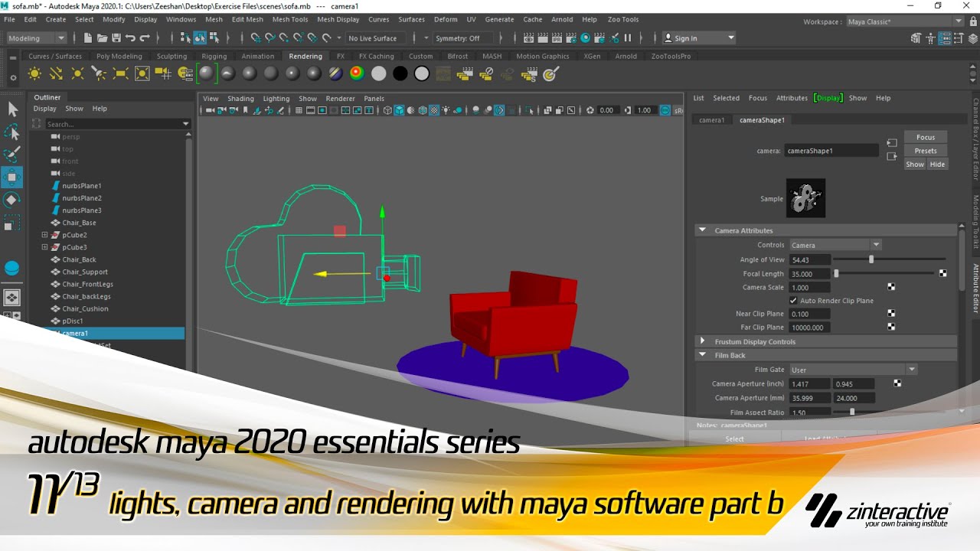The image size is (980, 551).
Task: Create a Directional Light from the shelf
Action: pos(56,73)
